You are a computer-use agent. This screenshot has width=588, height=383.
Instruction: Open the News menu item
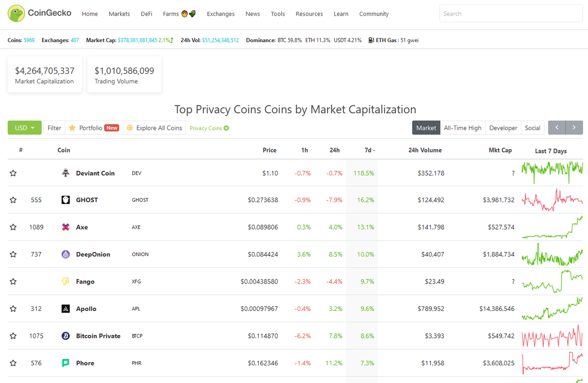[x=253, y=14]
